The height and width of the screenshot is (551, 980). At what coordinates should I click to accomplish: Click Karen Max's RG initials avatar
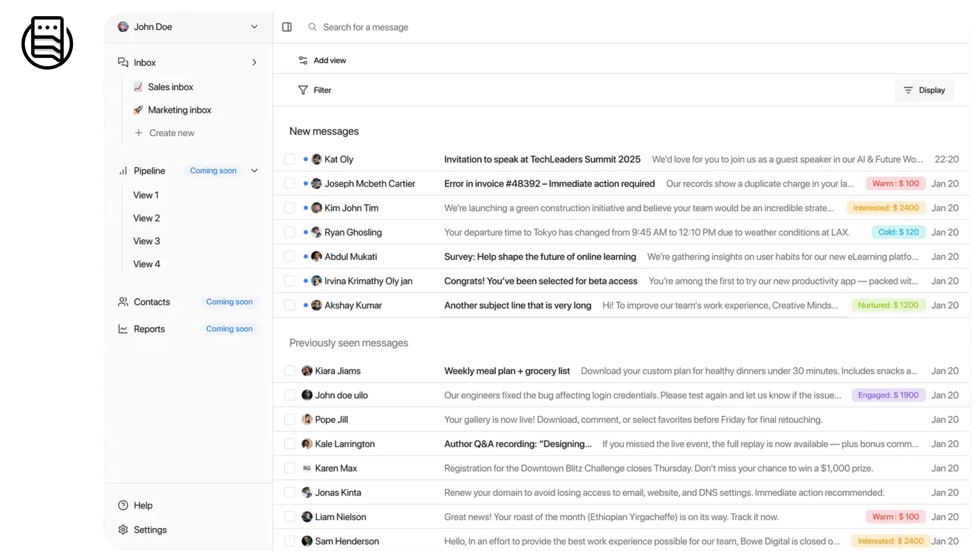[307, 468]
